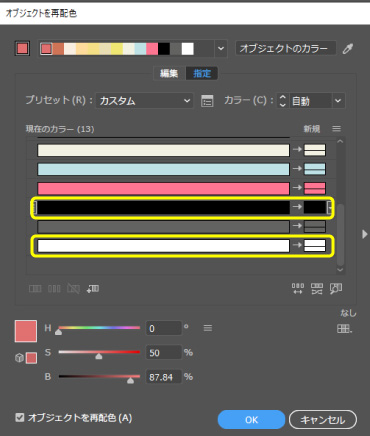Toggle the オブジェクトを再配色 checkbox
The width and height of the screenshot is (370, 436).
[20, 417]
